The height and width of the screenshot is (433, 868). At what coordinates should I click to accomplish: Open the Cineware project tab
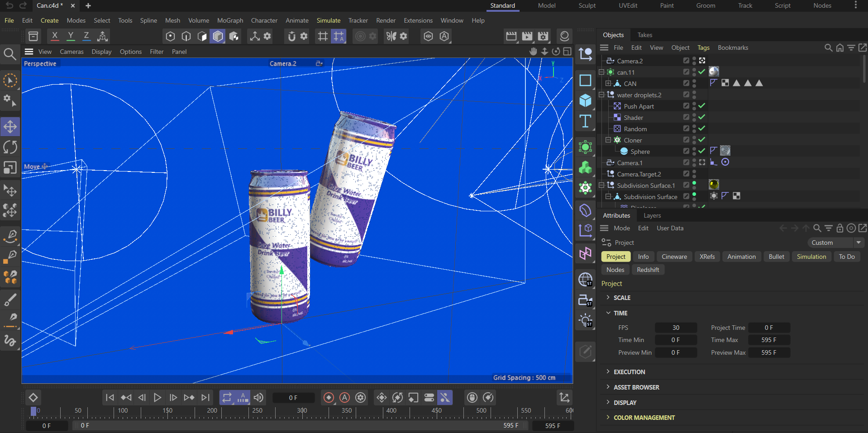(674, 257)
